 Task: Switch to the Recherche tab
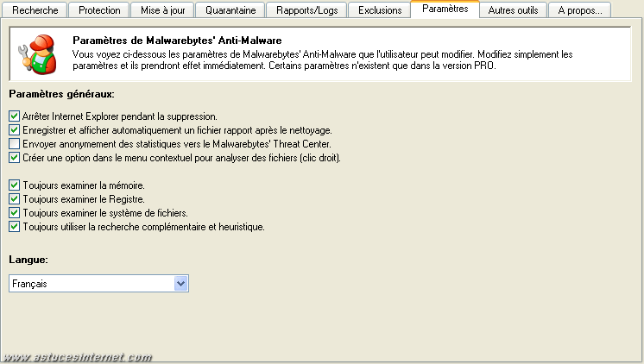(x=35, y=10)
